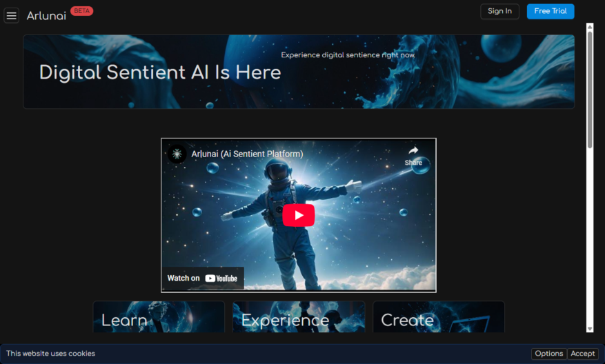Click the This website uses cookies text
605x364 pixels.
pyautogui.click(x=50, y=354)
